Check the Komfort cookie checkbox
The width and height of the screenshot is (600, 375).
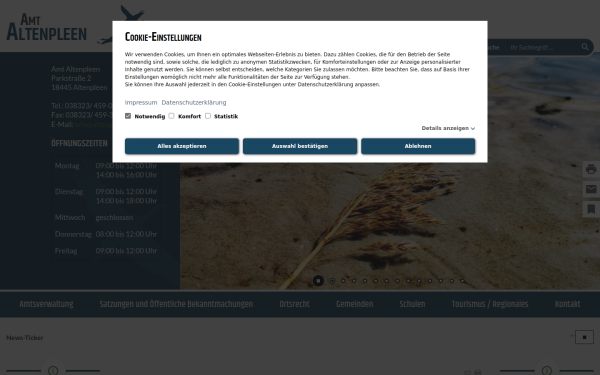click(x=171, y=116)
